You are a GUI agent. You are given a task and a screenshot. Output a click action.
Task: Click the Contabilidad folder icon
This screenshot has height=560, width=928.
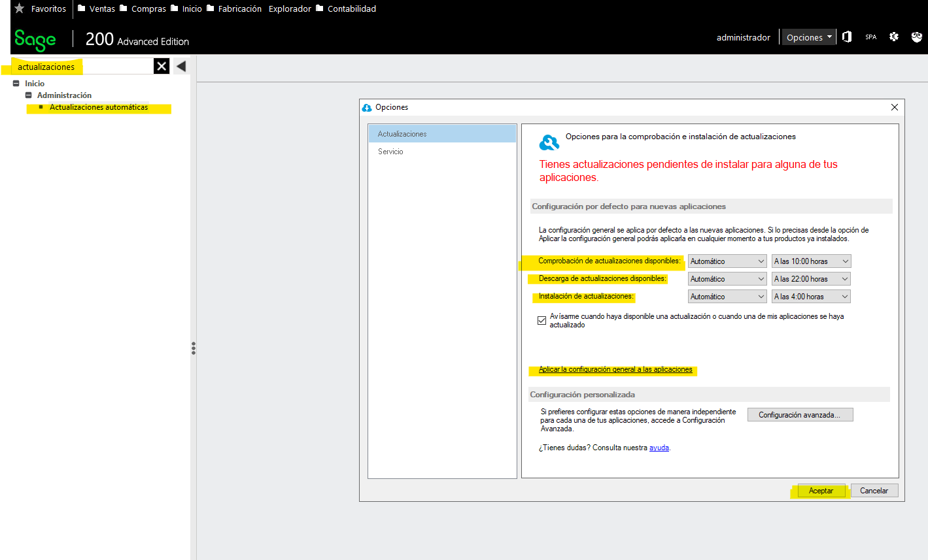click(x=320, y=8)
